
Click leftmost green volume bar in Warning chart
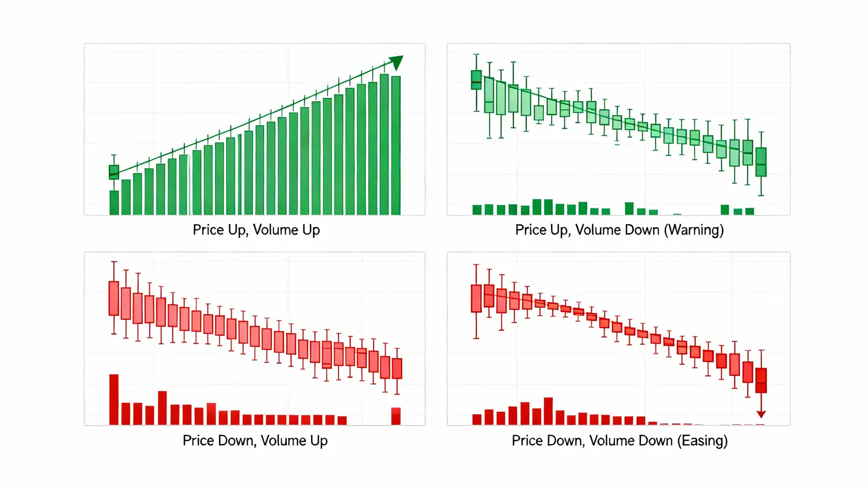pyautogui.click(x=477, y=210)
